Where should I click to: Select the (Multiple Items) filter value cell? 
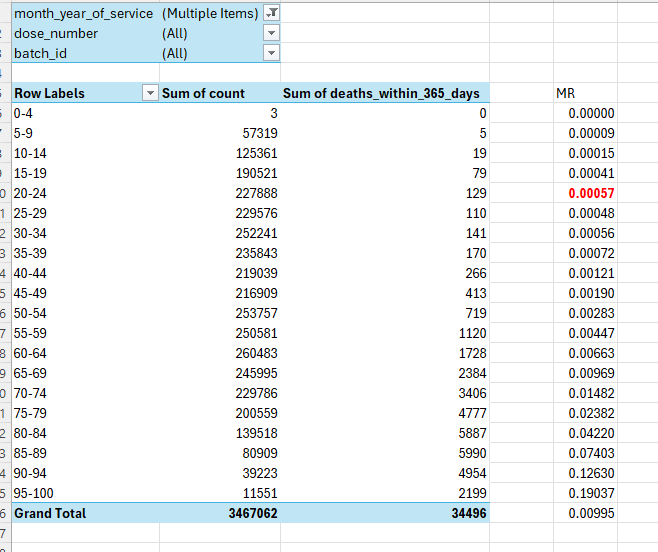212,13
